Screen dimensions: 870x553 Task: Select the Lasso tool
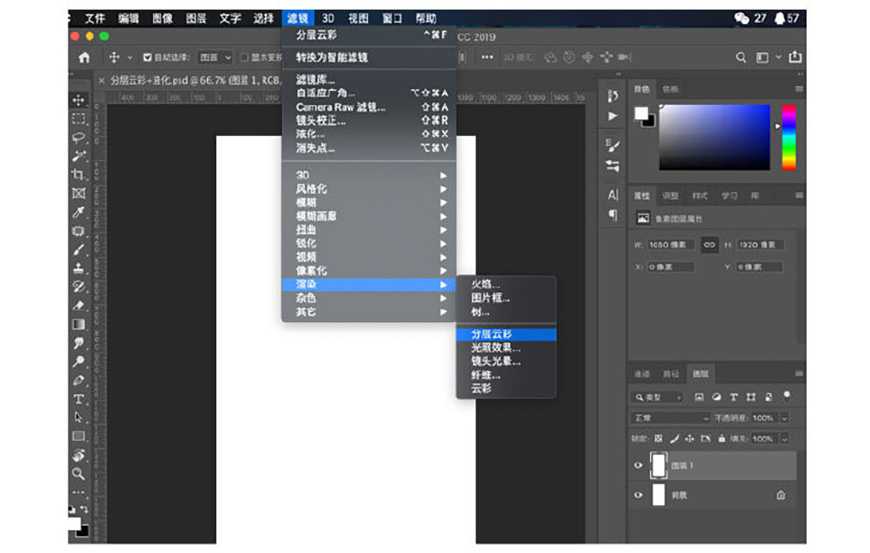click(x=78, y=137)
